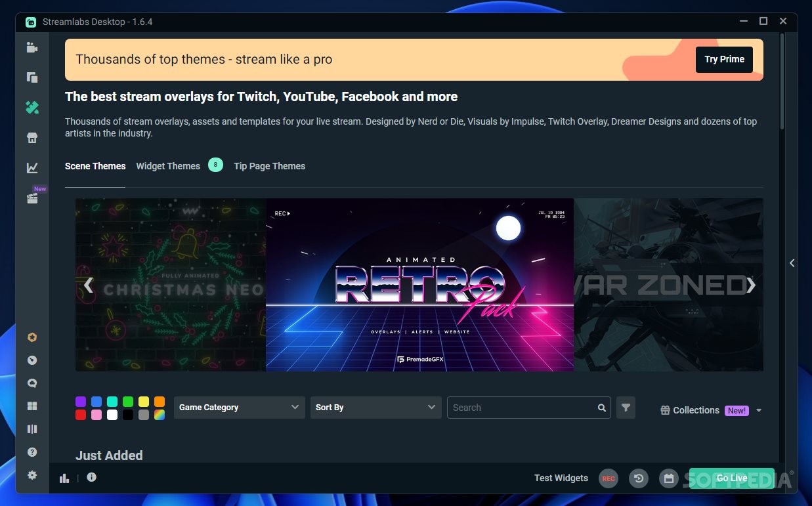
Task: Click the info circle icon in footer
Action: point(91,477)
